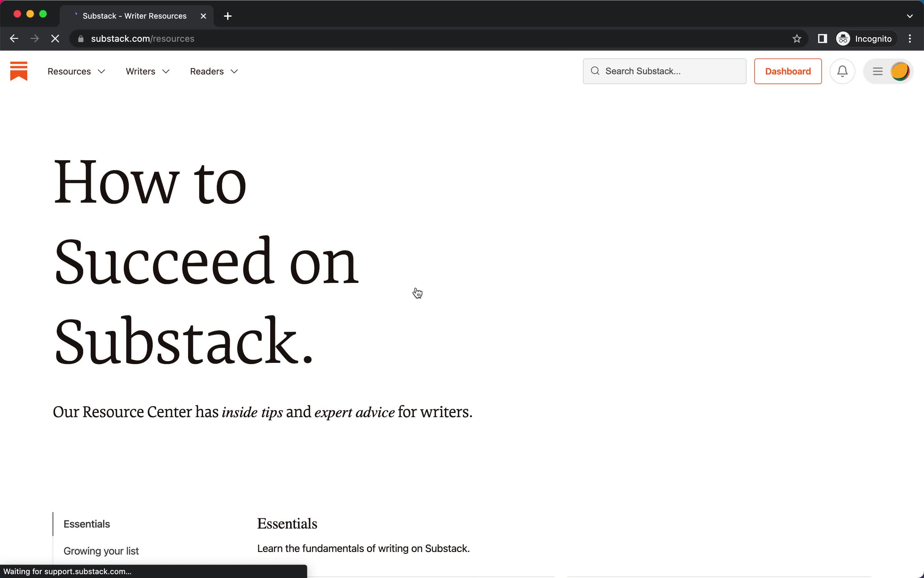Open Chrome three-dot menu
The image size is (924, 578).
pos(910,39)
